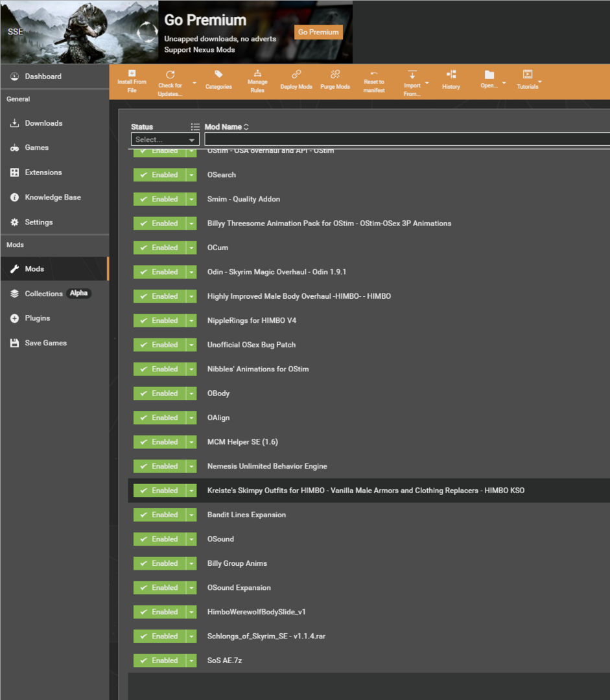The height and width of the screenshot is (700, 610).
Task: Click the Plugins plus icon
Action: (x=15, y=318)
